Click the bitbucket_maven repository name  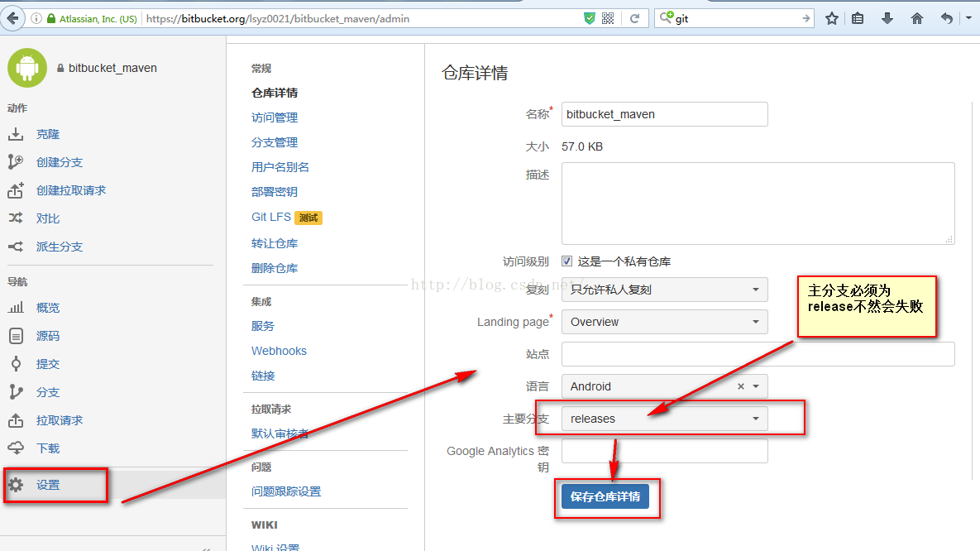(x=112, y=68)
